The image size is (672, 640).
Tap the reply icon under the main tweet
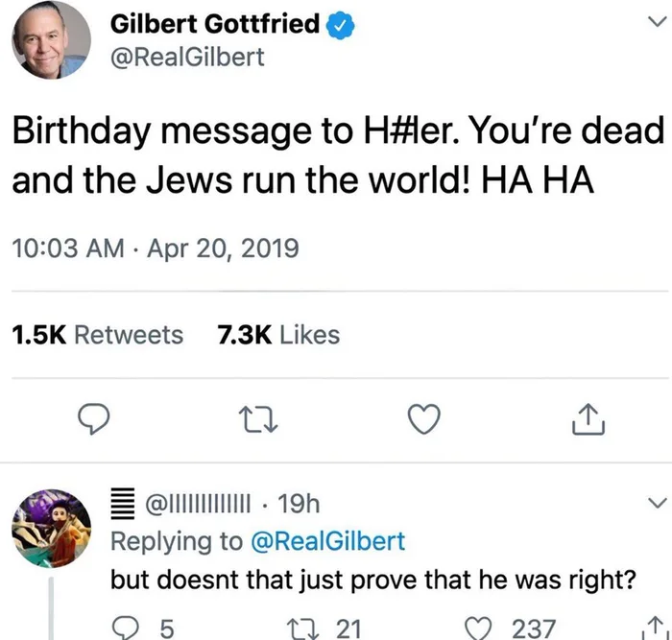(93, 419)
